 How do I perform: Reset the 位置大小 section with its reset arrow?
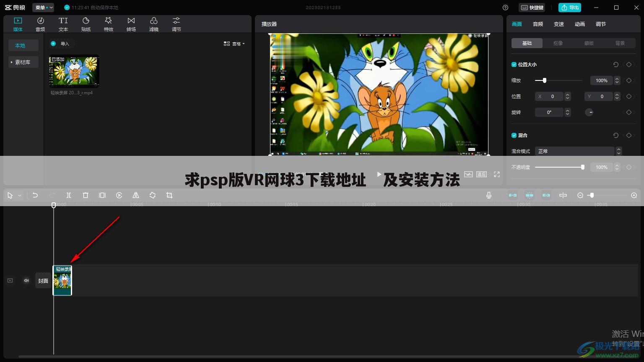(x=616, y=65)
